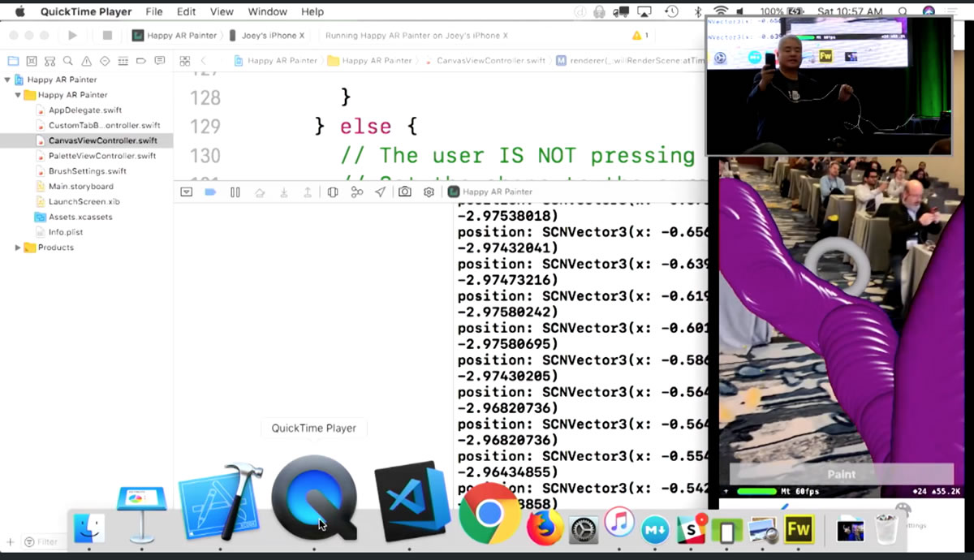Image resolution: width=974 pixels, height=560 pixels.
Task: Open the Help menu
Action: [x=312, y=11]
